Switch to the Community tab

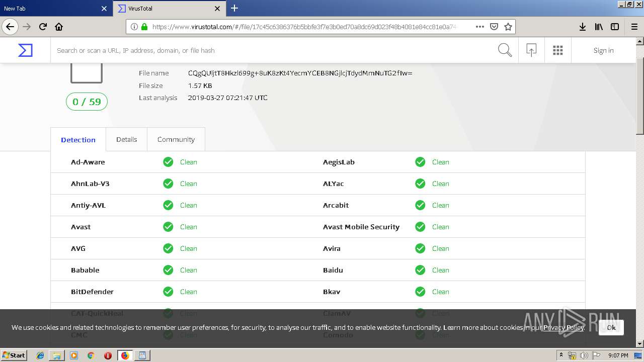176,139
